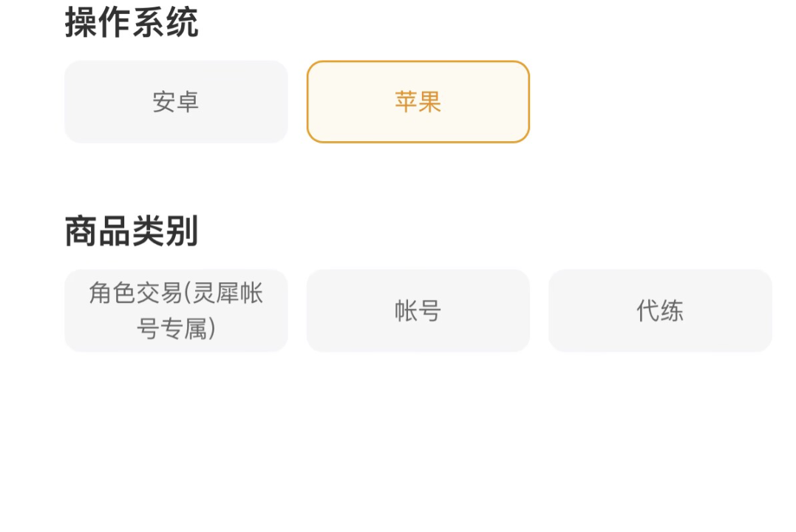
Task: Select the 安卓 operating system option
Action: 176,101
